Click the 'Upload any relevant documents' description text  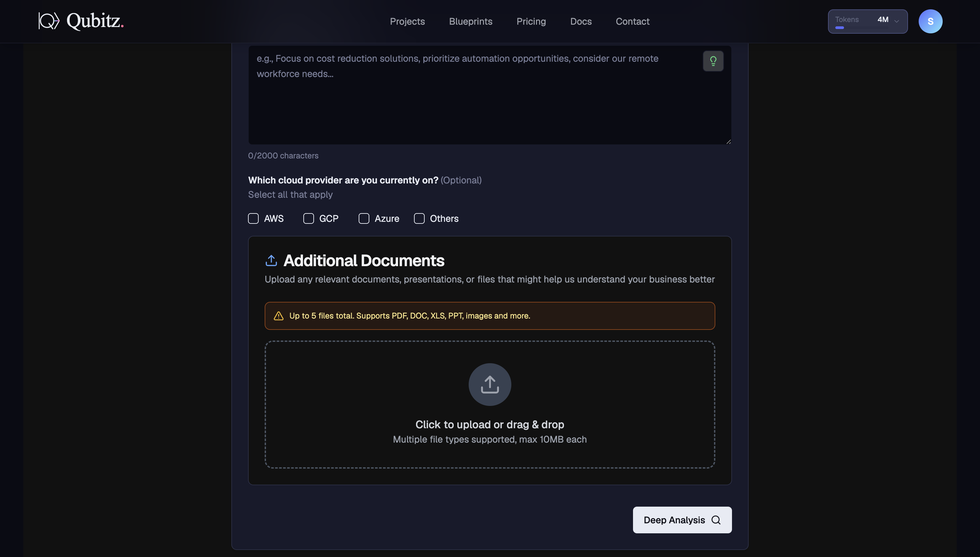tap(490, 279)
